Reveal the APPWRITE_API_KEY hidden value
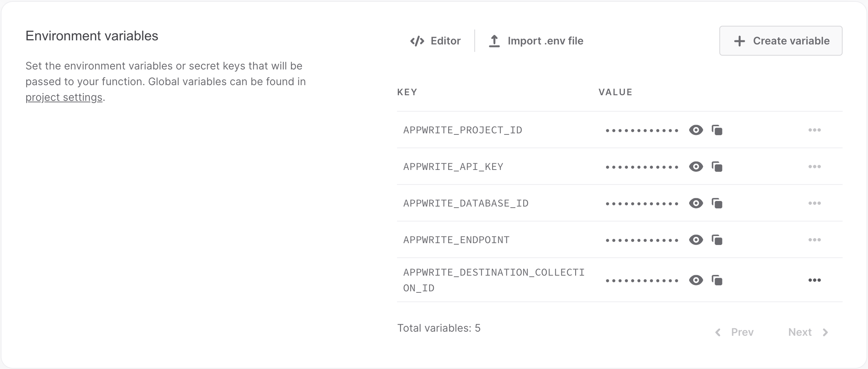 click(695, 167)
